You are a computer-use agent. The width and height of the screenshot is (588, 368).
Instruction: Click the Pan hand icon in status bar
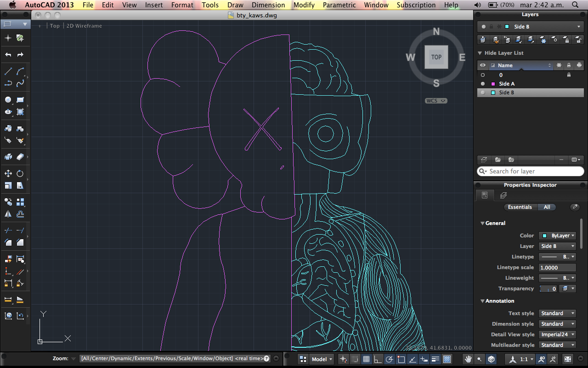(x=468, y=359)
